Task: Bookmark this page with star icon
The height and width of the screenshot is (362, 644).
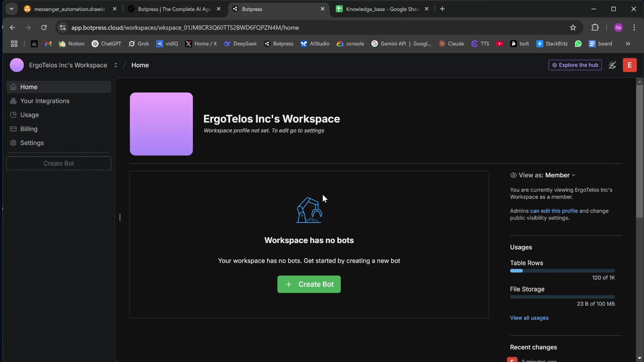Action: (x=573, y=27)
